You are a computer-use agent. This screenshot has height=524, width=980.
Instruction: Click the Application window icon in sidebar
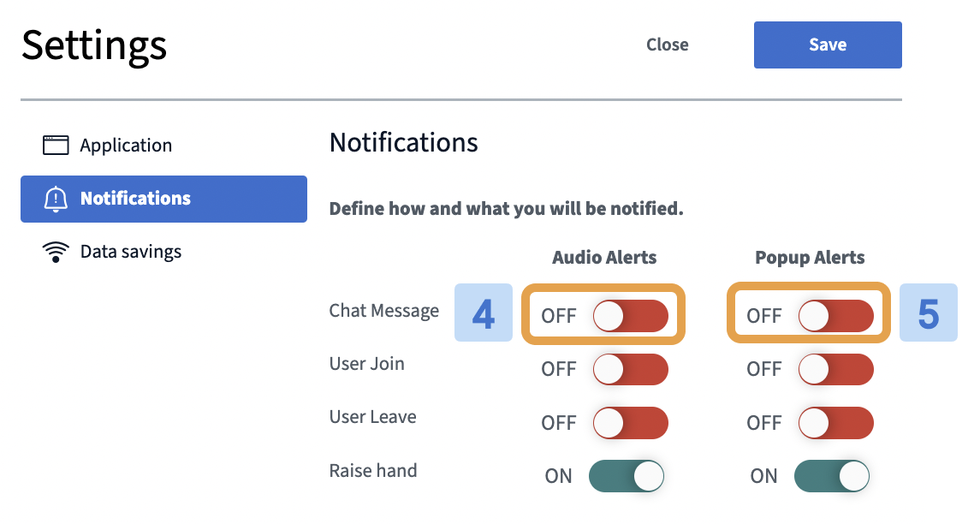pos(56,145)
